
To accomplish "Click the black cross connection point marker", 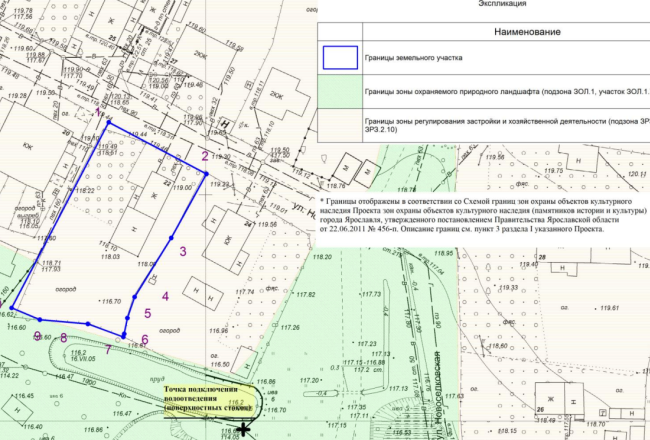I will coord(243,426).
